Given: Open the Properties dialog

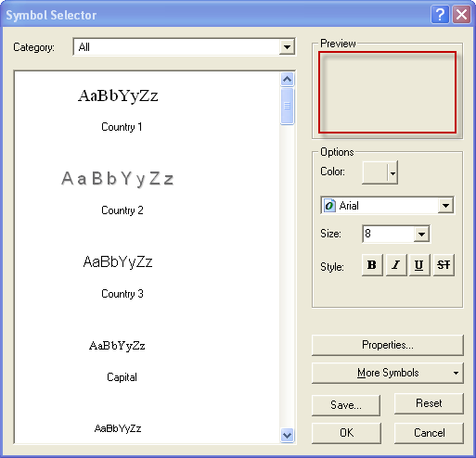Looking at the screenshot, I should pyautogui.click(x=388, y=345).
